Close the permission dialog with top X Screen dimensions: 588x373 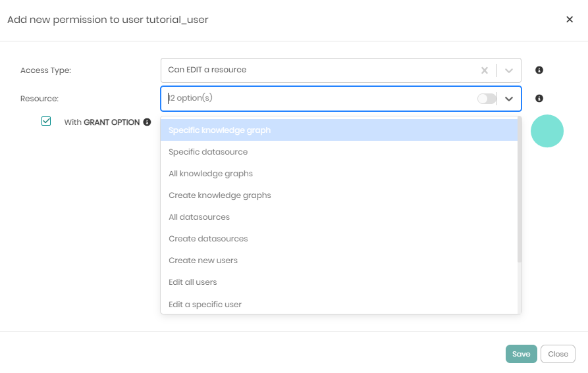570,20
